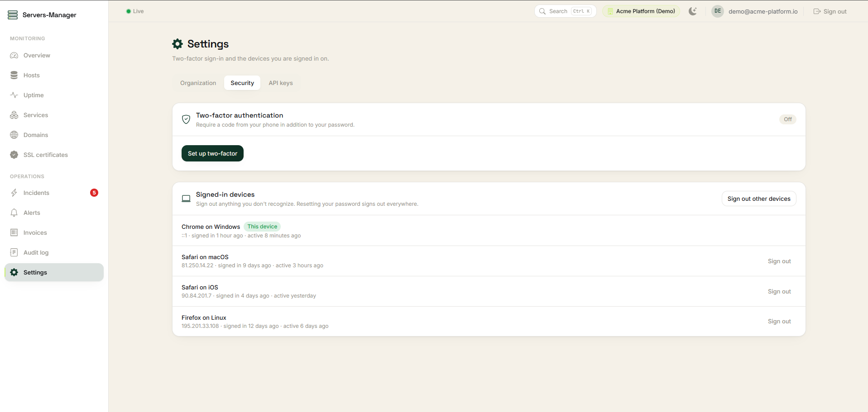Click the This device badge
Image resolution: width=868 pixels, height=412 pixels.
coord(262,227)
